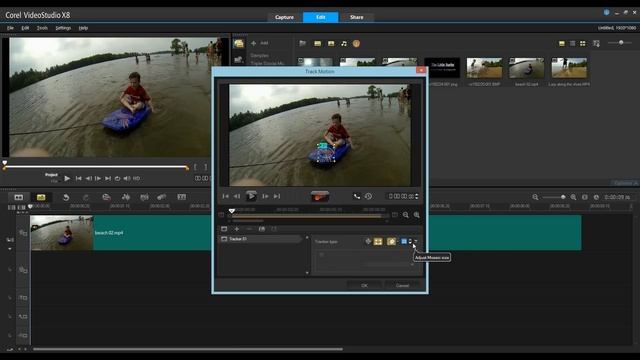The height and width of the screenshot is (360, 640).
Task: Step to previous frame in main preview
Action: 88,178
